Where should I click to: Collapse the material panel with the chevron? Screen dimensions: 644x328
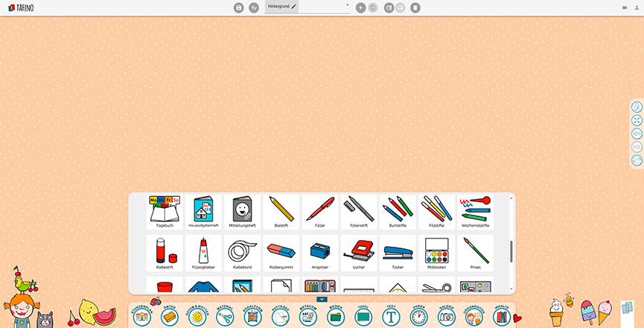click(x=322, y=299)
